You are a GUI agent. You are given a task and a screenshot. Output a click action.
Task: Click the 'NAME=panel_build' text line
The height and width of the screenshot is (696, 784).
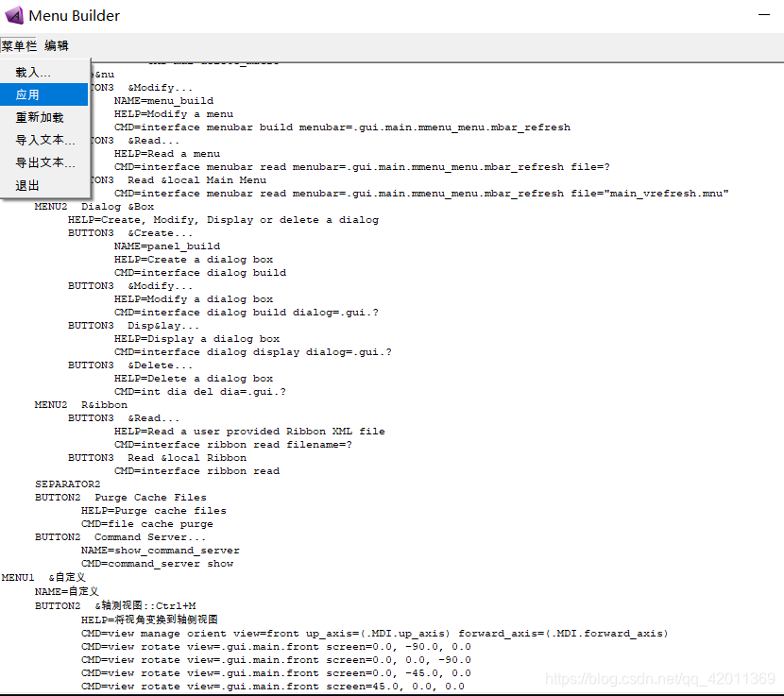coord(154,246)
